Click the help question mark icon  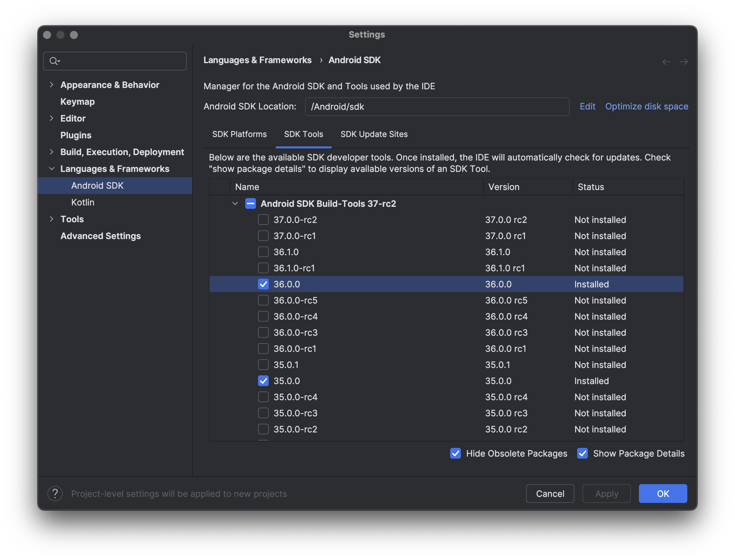click(x=55, y=494)
